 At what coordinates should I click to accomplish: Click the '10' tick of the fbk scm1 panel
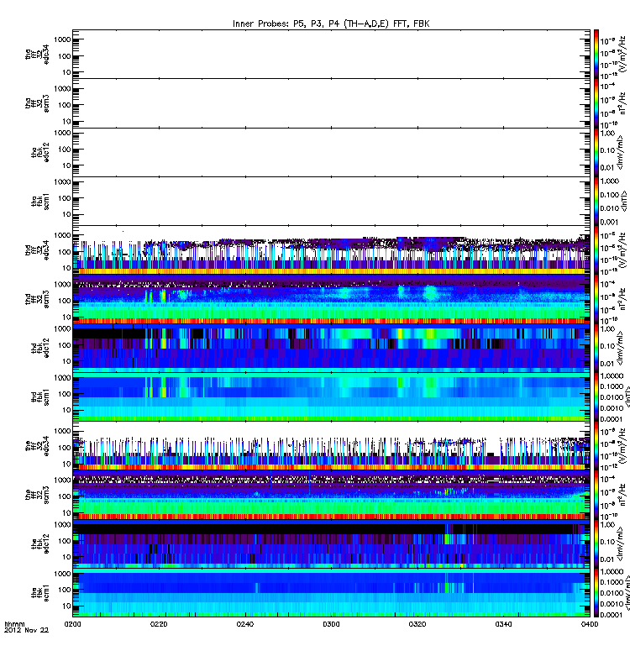66,606
